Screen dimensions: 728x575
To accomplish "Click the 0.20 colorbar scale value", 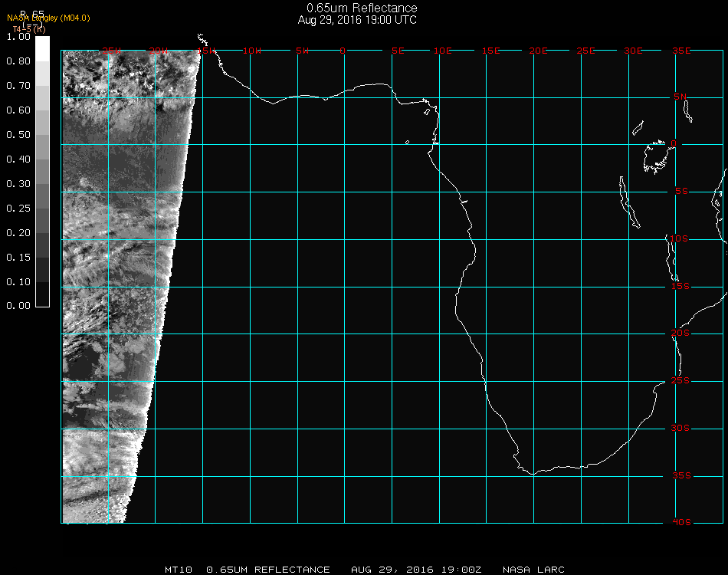I will coord(18,233).
